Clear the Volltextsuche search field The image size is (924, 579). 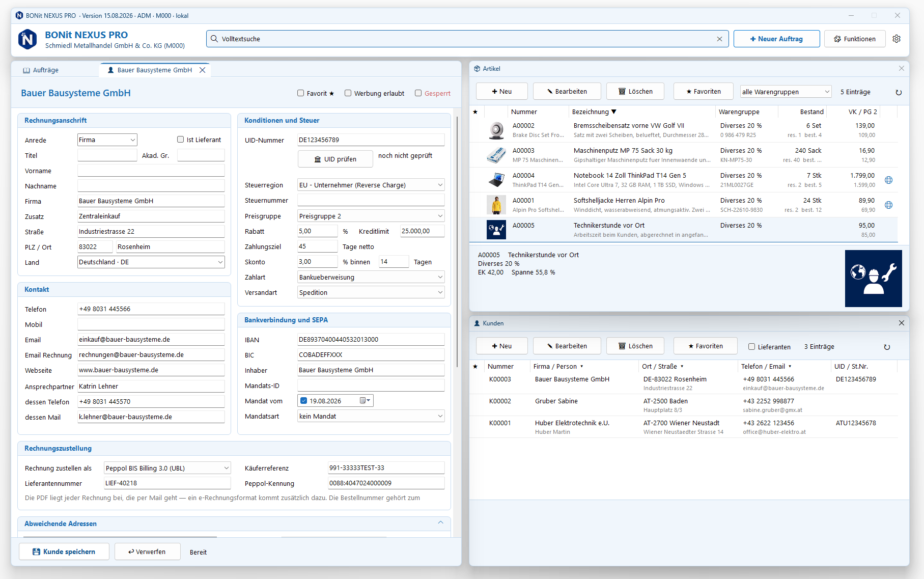click(x=719, y=39)
